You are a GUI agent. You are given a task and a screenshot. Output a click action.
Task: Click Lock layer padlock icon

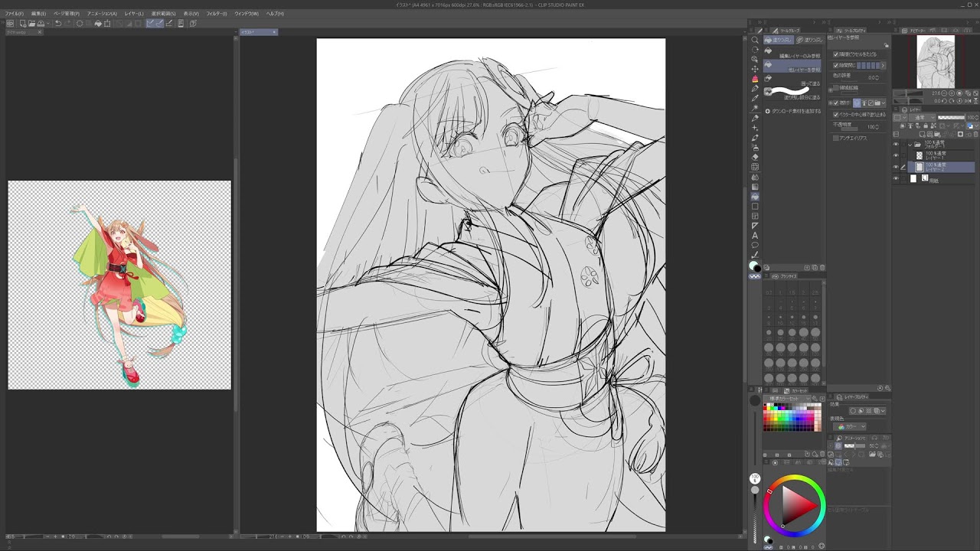click(x=926, y=126)
